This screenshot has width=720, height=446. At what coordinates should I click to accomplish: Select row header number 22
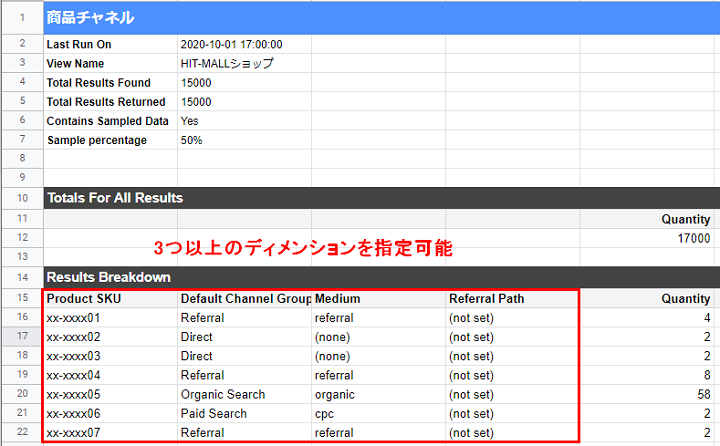pyautogui.click(x=21, y=432)
